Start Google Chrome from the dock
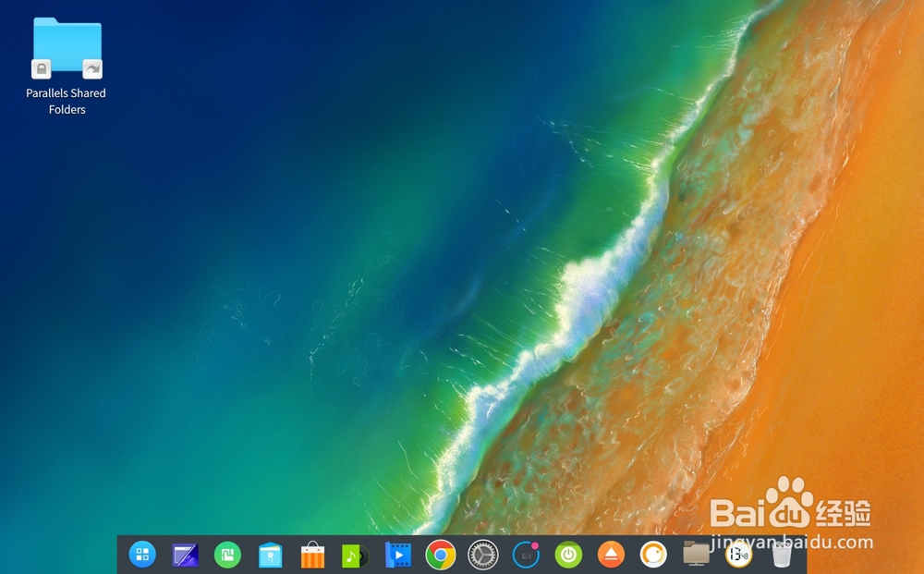This screenshot has width=924, height=574. (440, 556)
